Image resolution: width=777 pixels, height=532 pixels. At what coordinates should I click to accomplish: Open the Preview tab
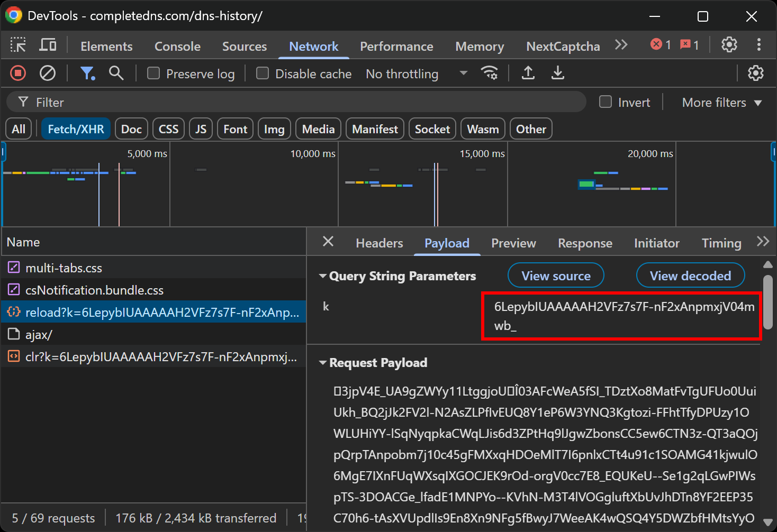pyautogui.click(x=513, y=243)
